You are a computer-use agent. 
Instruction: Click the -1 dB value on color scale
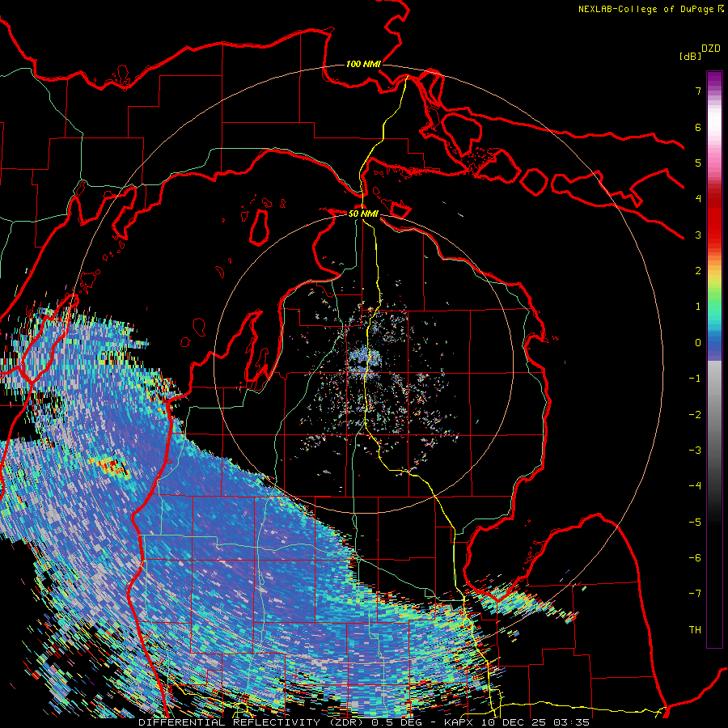click(695, 379)
